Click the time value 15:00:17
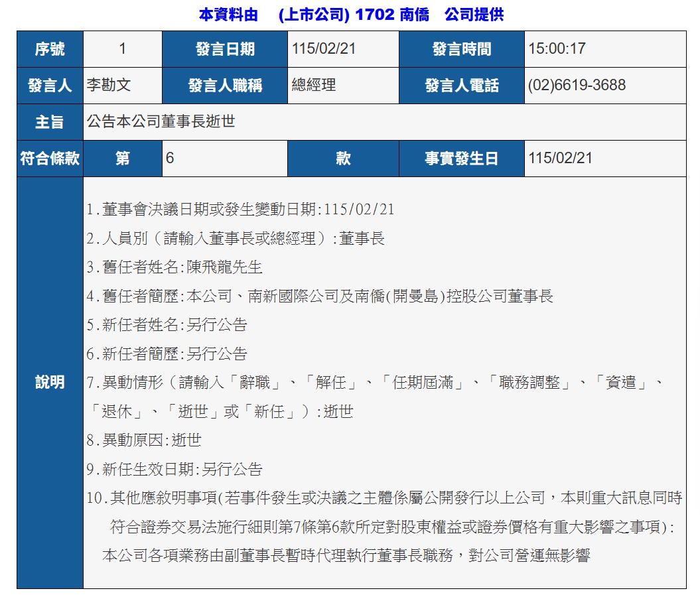The image size is (700, 597). pyautogui.click(x=557, y=48)
